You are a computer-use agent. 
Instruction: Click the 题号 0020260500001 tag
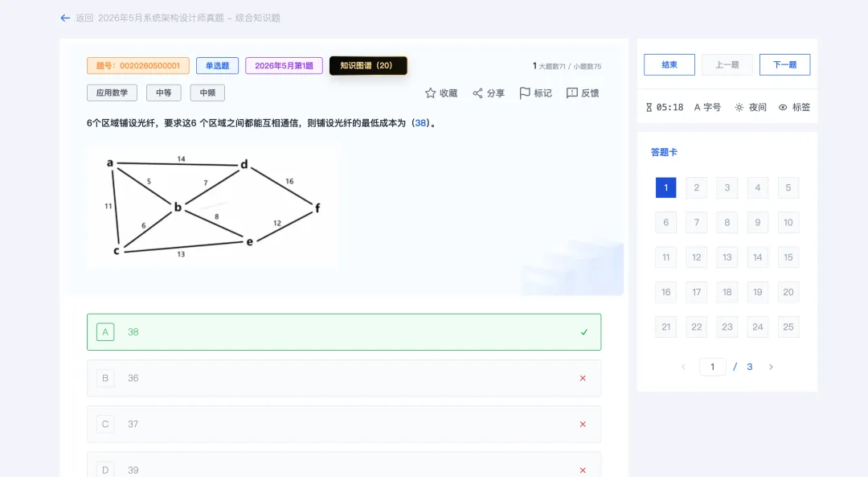pyautogui.click(x=138, y=65)
